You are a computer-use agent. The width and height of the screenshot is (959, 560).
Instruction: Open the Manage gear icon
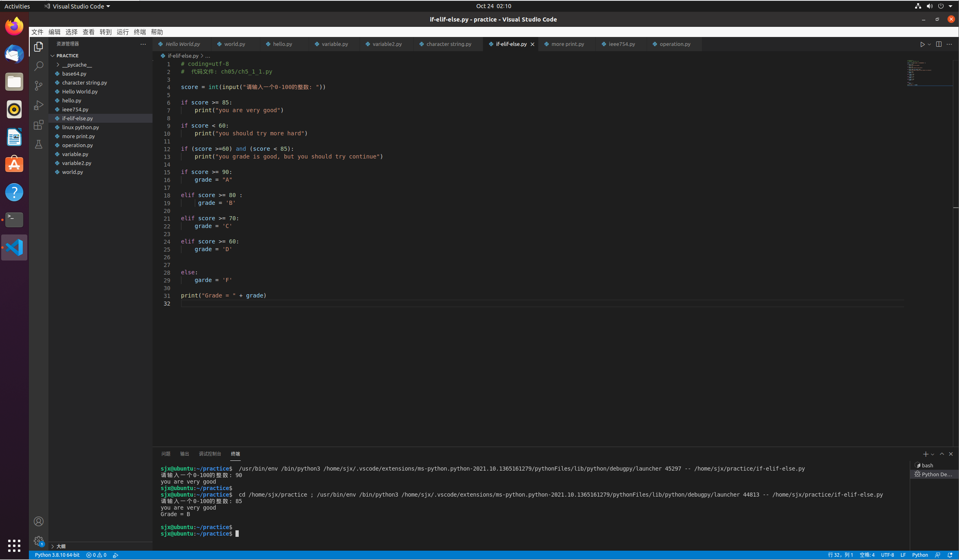39,541
